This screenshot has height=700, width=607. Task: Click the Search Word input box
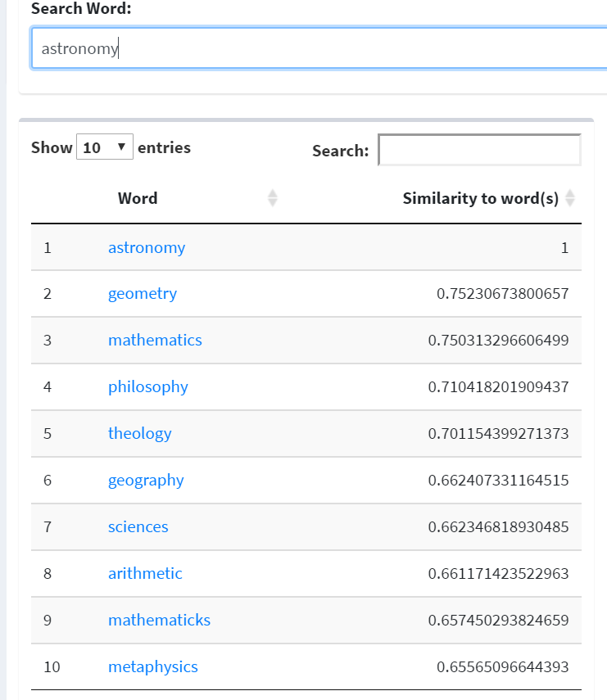(x=319, y=48)
